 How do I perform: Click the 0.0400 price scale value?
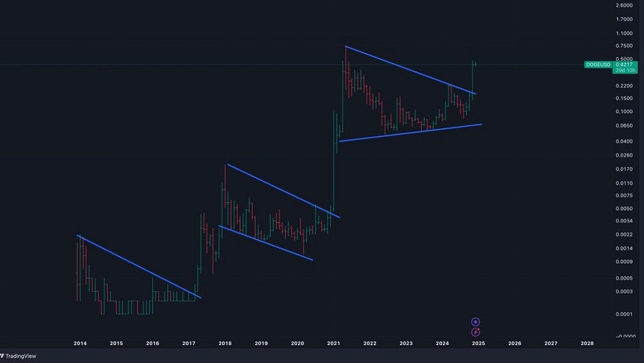(624, 141)
